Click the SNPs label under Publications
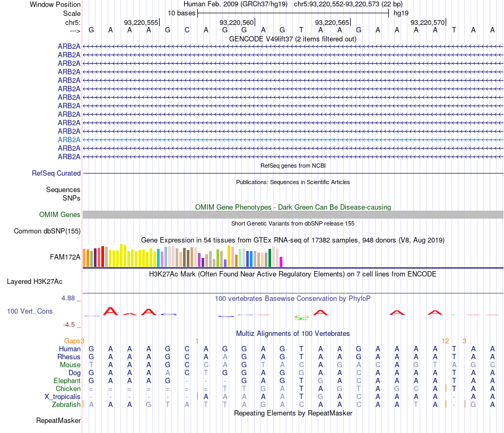The height and width of the screenshot is (433, 504). tap(72, 198)
